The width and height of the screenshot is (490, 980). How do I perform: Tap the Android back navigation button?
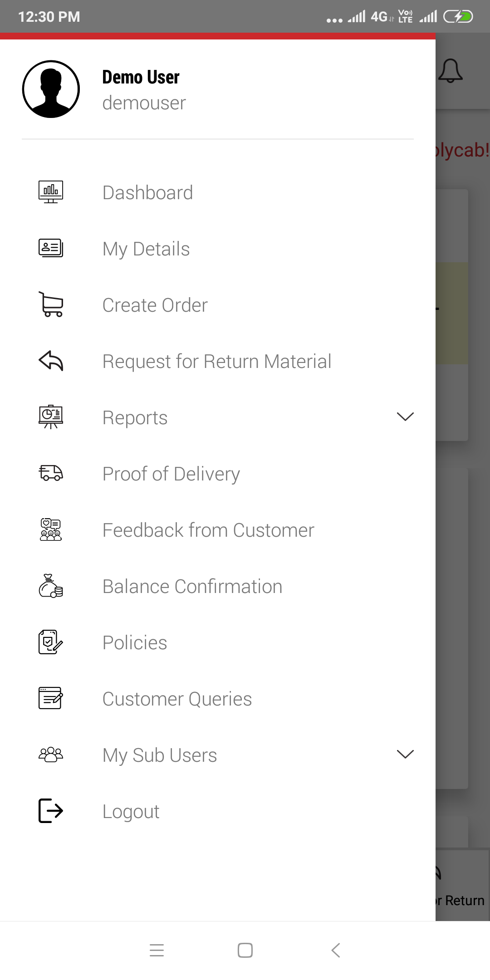(x=336, y=950)
